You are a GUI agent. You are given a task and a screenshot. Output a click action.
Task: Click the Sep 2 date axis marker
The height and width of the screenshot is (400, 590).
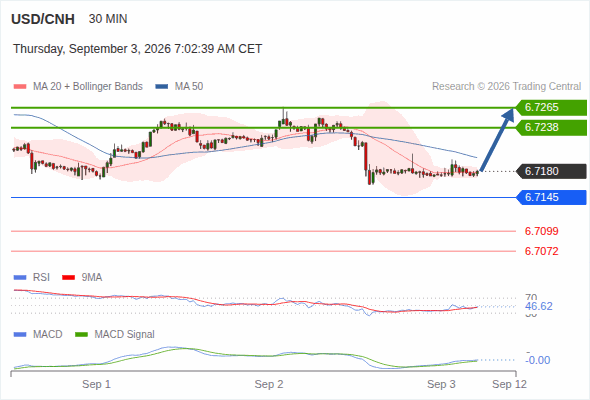coord(269,384)
